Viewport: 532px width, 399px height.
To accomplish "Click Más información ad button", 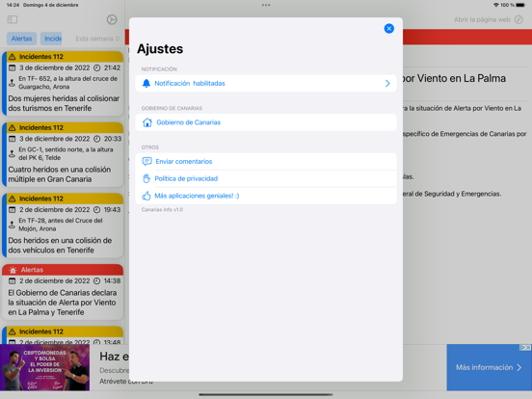I will coord(489,367).
